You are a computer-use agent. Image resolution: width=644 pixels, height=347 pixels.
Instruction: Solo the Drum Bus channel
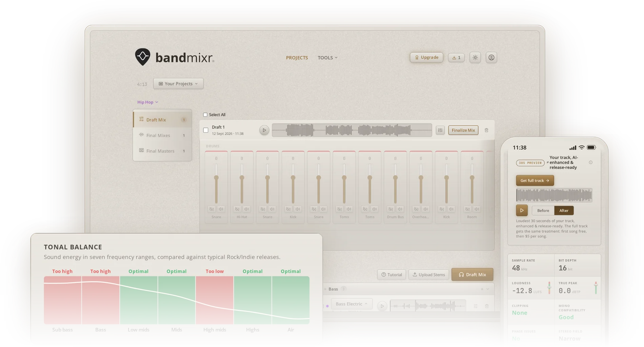tap(400, 209)
